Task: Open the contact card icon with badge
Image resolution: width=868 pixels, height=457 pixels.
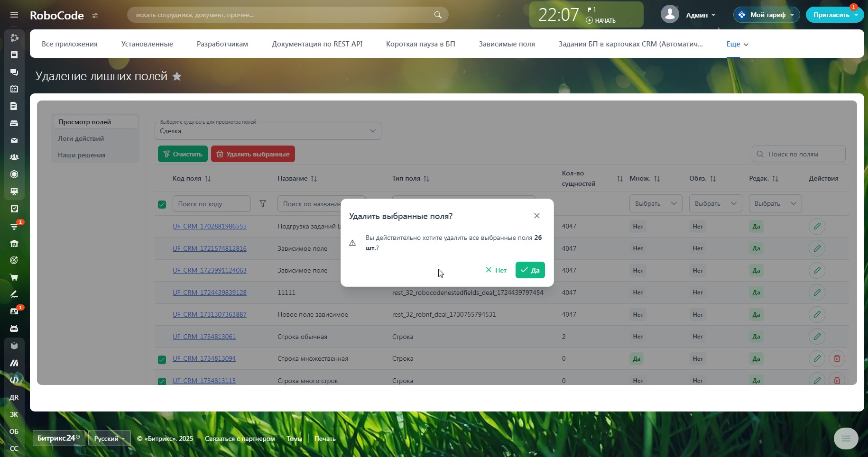Action: pos(14,311)
